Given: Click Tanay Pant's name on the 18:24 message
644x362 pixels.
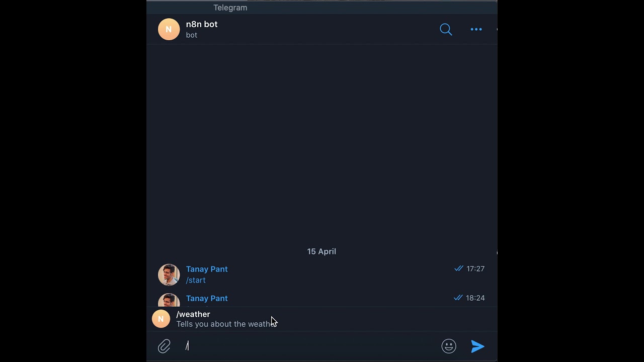Looking at the screenshot, I should pyautogui.click(x=207, y=299).
